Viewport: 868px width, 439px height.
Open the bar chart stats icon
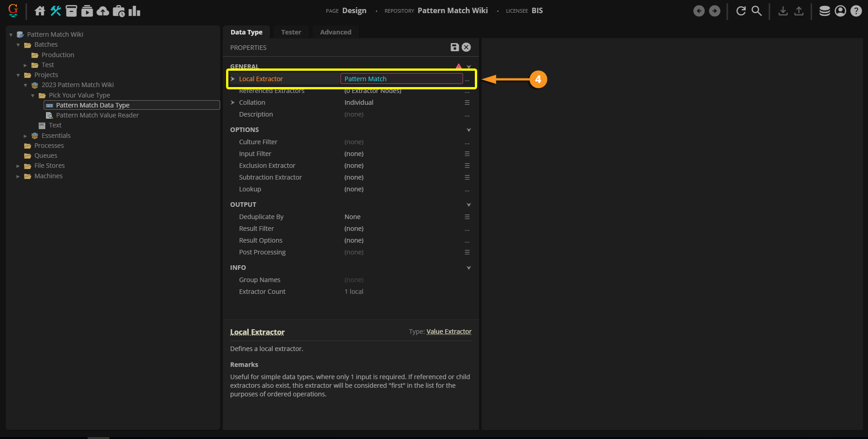click(134, 11)
